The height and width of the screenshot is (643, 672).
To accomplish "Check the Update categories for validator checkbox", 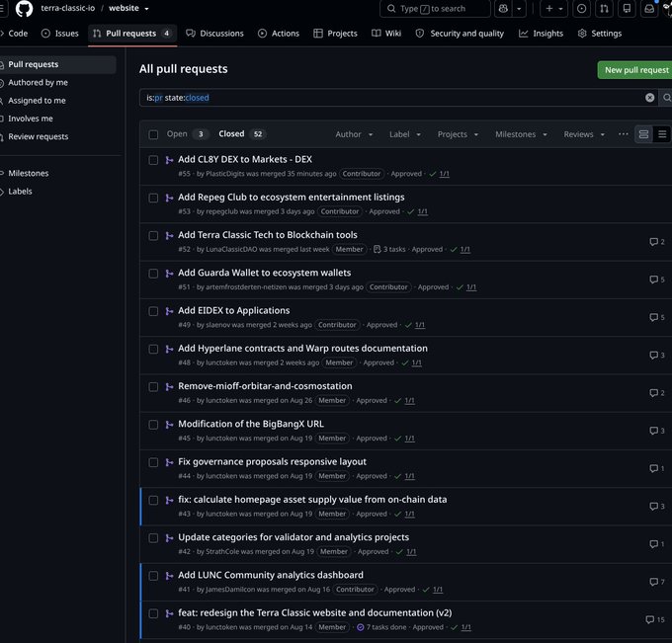I will (153, 538).
